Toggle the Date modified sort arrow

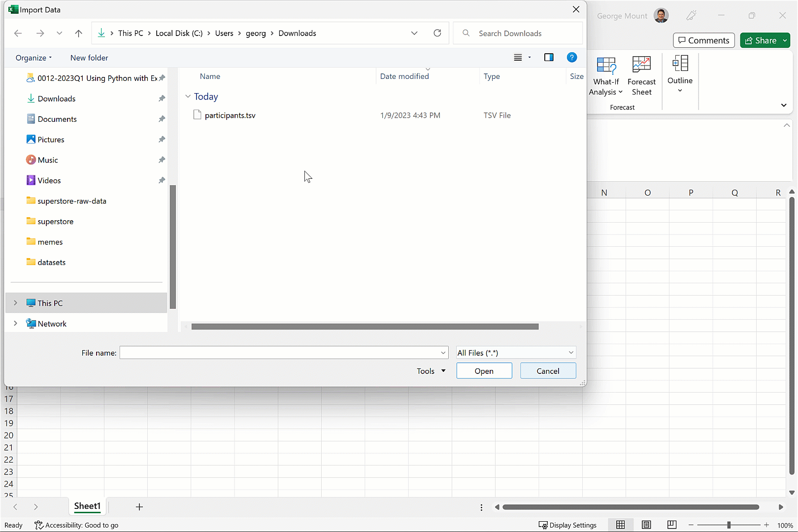428,69
